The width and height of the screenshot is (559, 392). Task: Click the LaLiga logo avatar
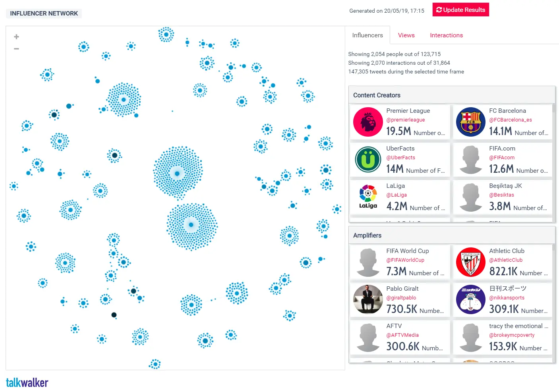368,197
